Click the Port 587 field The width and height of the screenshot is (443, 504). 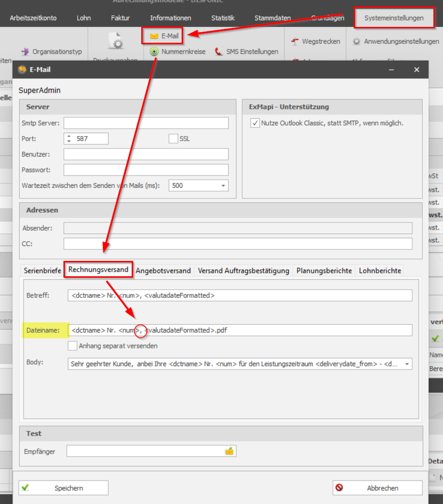(86, 138)
